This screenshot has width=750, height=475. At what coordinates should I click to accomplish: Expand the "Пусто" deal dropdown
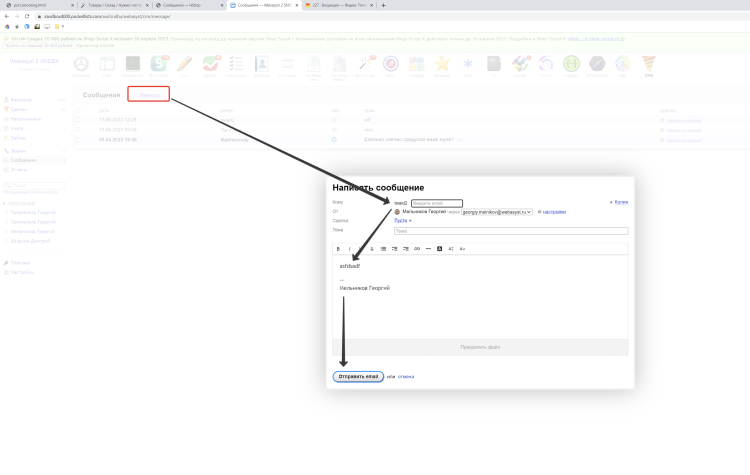point(403,220)
